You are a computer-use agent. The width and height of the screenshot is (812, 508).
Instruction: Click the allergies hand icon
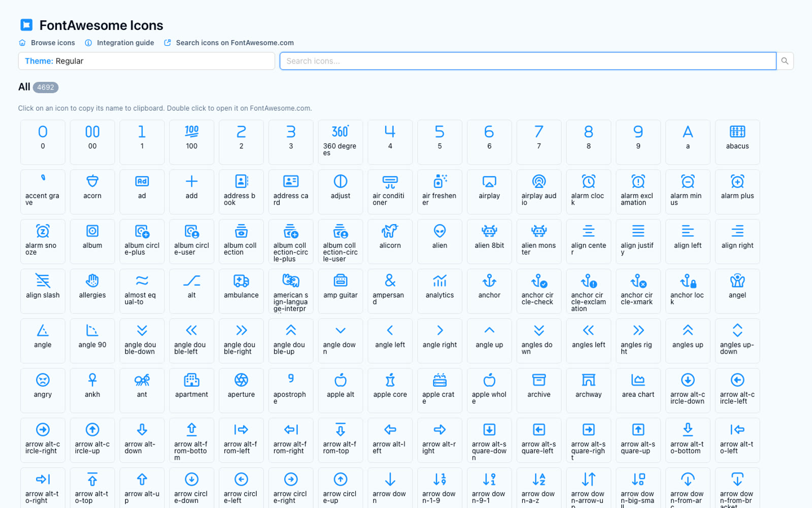pyautogui.click(x=92, y=291)
